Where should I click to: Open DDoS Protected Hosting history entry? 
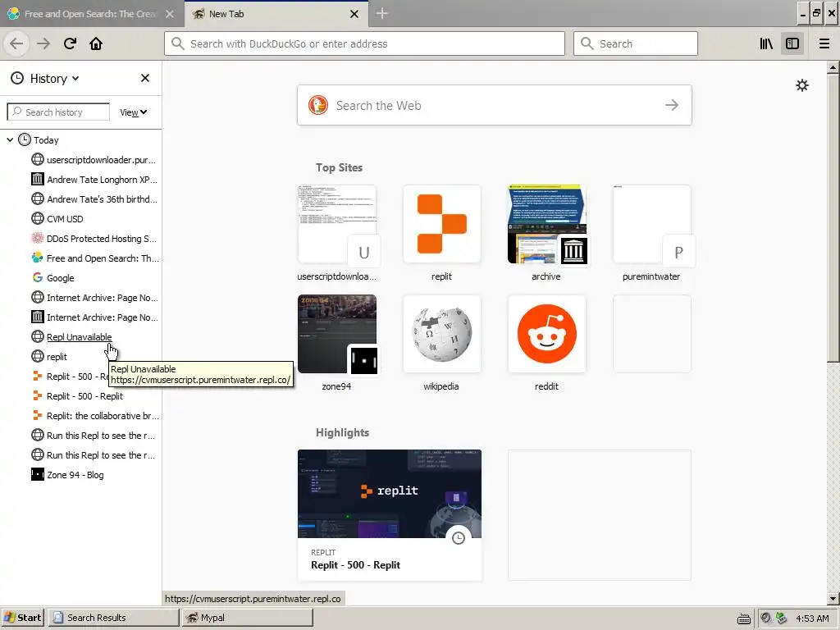(x=94, y=239)
